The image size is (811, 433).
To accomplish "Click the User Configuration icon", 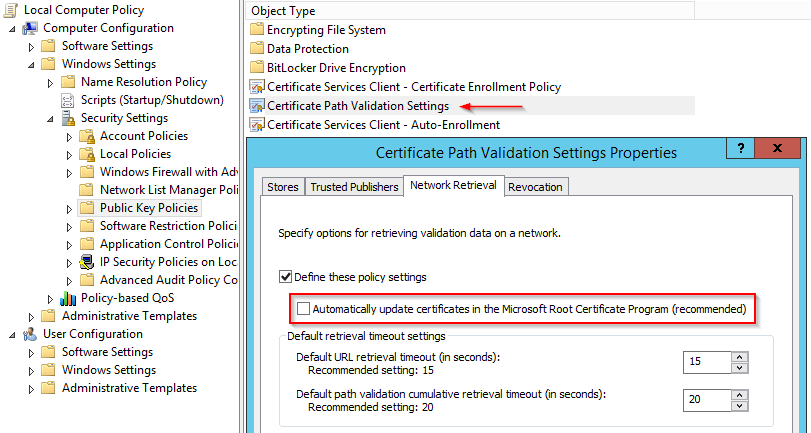I will (30, 334).
